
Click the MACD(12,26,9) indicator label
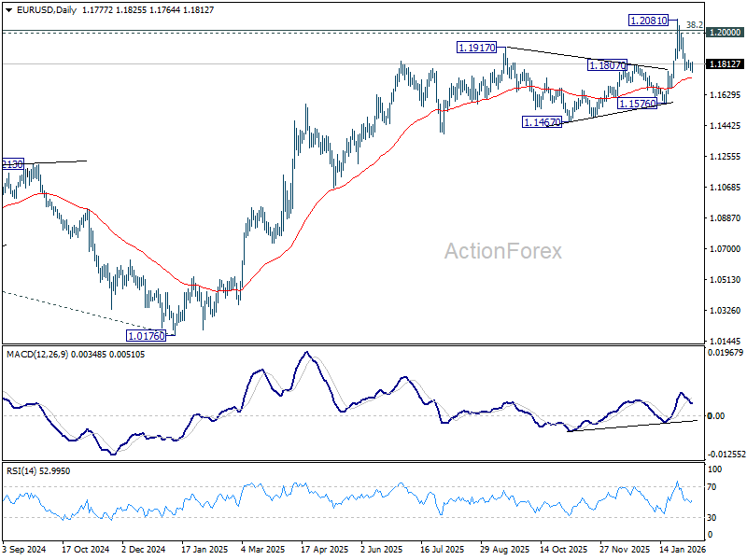pyautogui.click(x=37, y=355)
